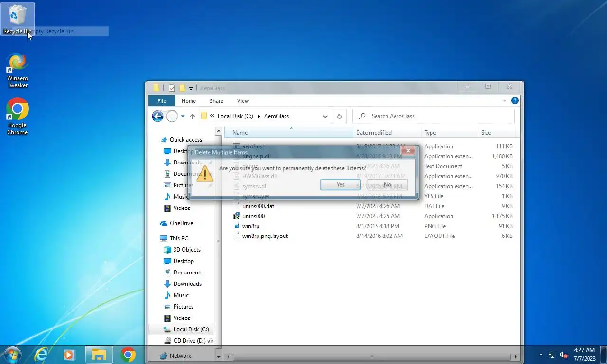Go up one folder level
Image resolution: width=607 pixels, height=364 pixels.
192,116
